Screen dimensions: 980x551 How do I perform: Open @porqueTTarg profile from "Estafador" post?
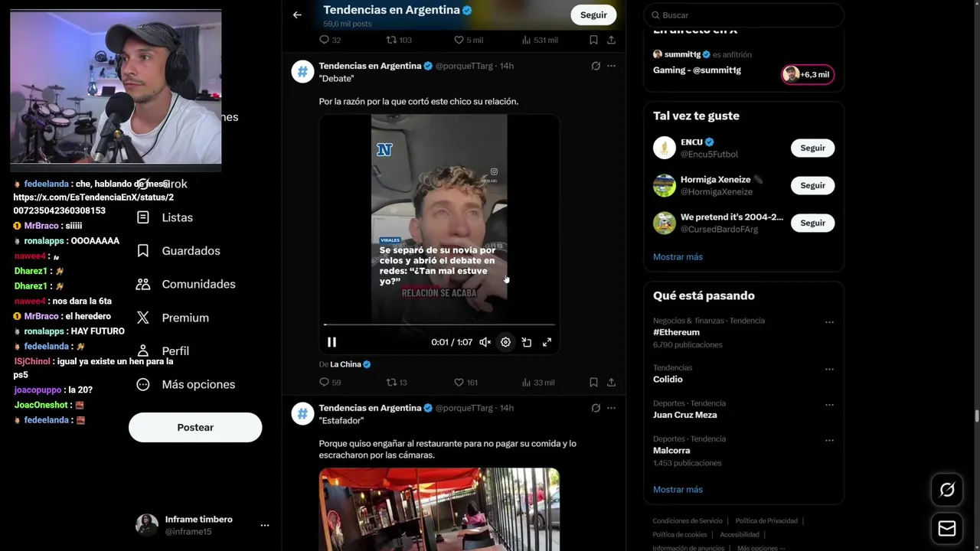coord(464,408)
